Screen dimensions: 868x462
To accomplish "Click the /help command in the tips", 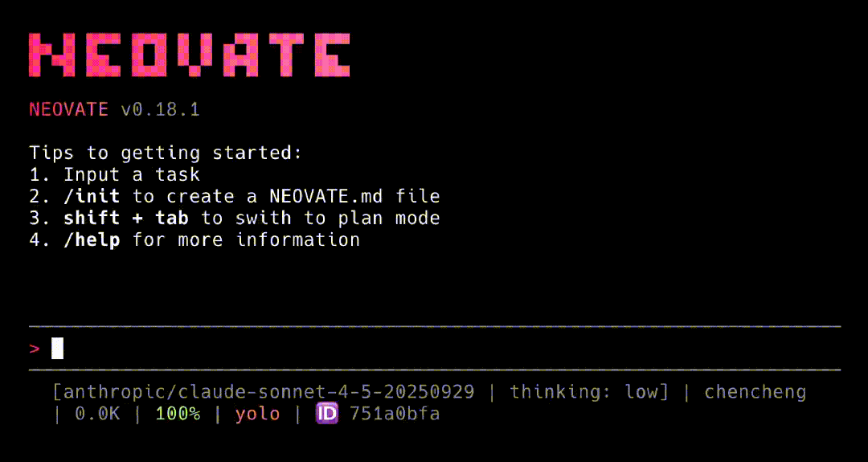I will (92, 239).
